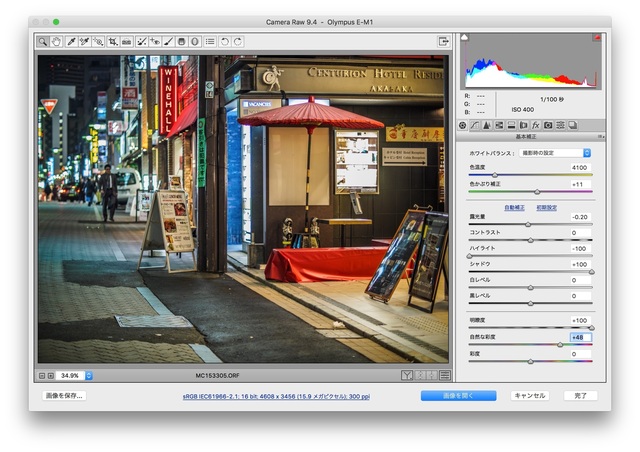Zoom out with the minus button
This screenshot has height=452, width=640.
tap(42, 376)
